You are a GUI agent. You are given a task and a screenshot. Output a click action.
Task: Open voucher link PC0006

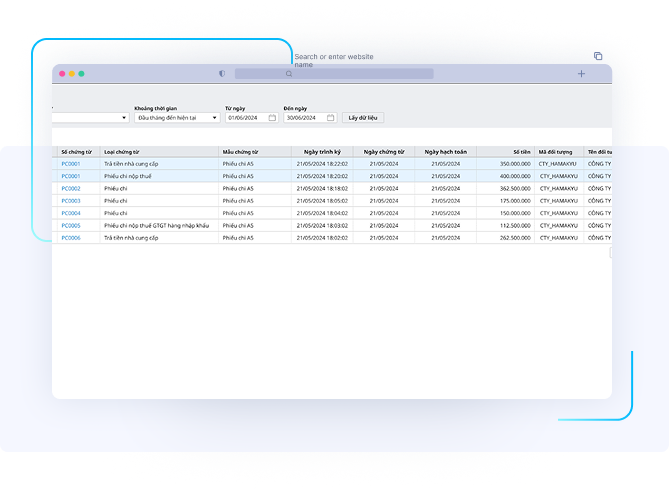(71, 238)
